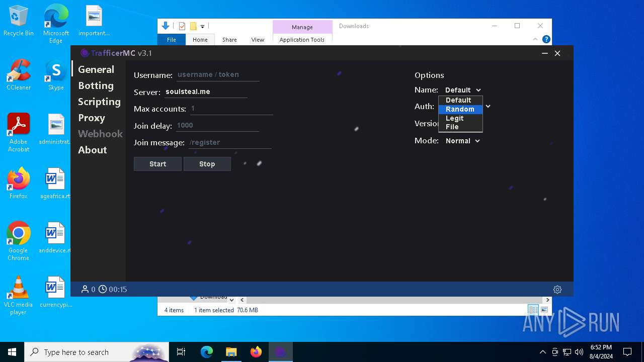The image size is (644, 362).
Task: Open the About section
Action: pos(93,150)
